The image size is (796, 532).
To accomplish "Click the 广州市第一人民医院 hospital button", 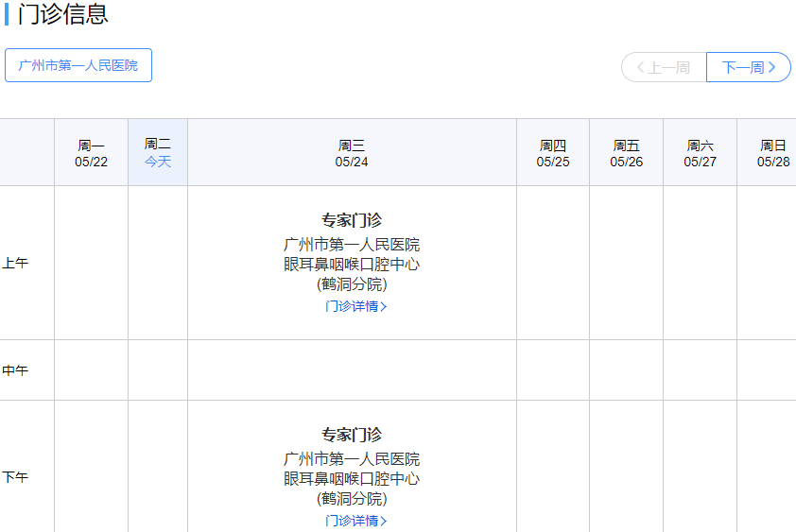I will [78, 65].
